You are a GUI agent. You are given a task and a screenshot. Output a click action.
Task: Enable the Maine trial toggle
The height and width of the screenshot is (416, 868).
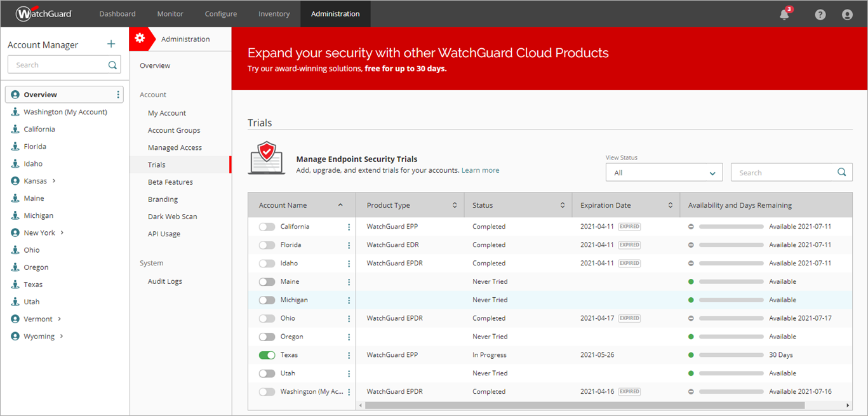(x=267, y=281)
